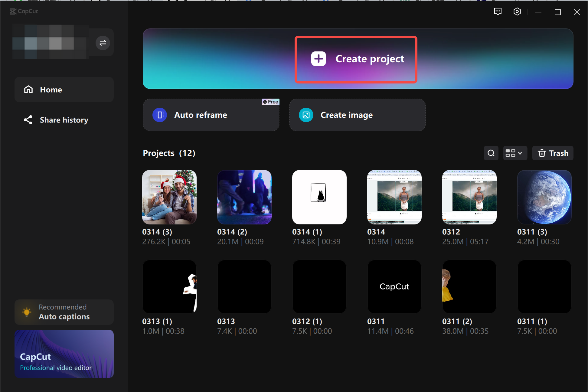
Task: Click the CapCut logo at top left
Action: 24,11
